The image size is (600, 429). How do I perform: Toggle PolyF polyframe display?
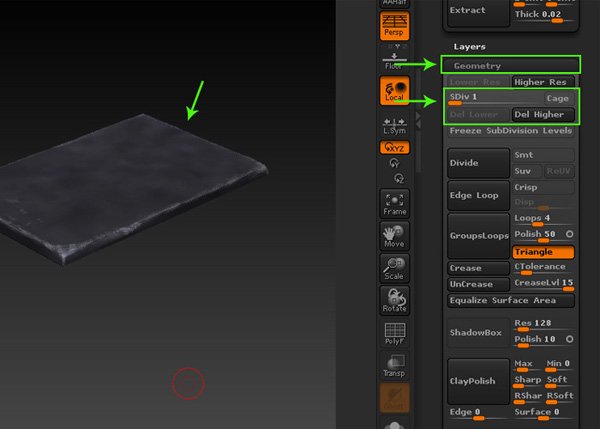395,333
